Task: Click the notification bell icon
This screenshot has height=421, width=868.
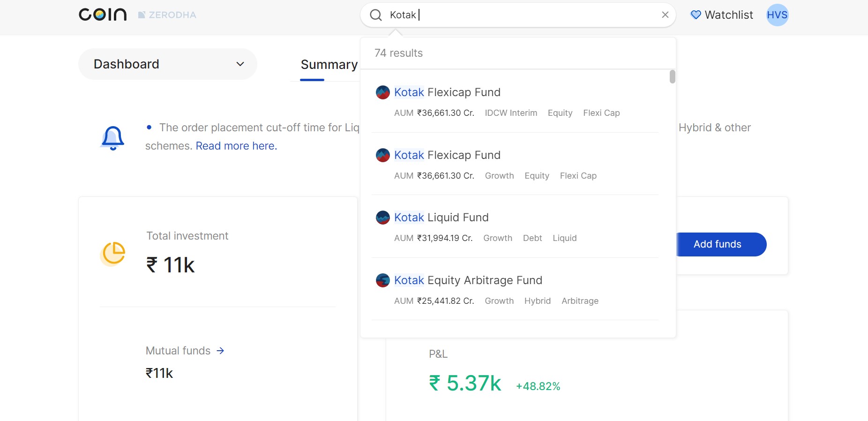Action: 112,138
